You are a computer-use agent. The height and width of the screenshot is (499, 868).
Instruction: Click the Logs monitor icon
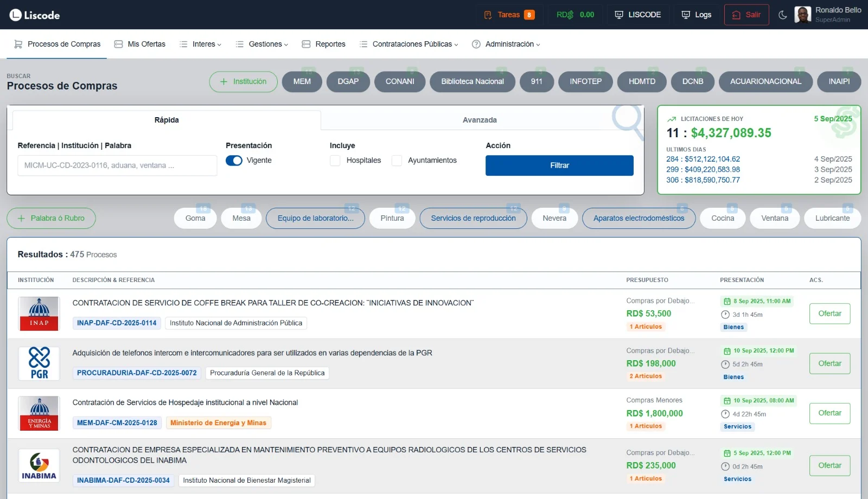686,15
